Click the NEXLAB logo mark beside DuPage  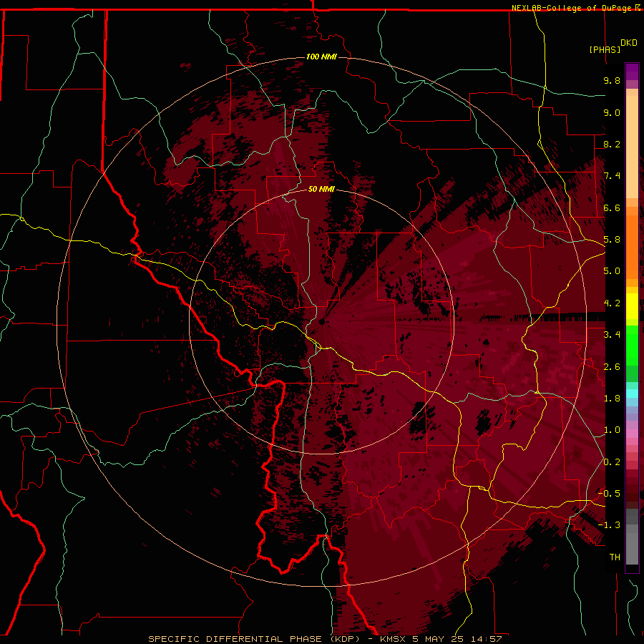638,8
